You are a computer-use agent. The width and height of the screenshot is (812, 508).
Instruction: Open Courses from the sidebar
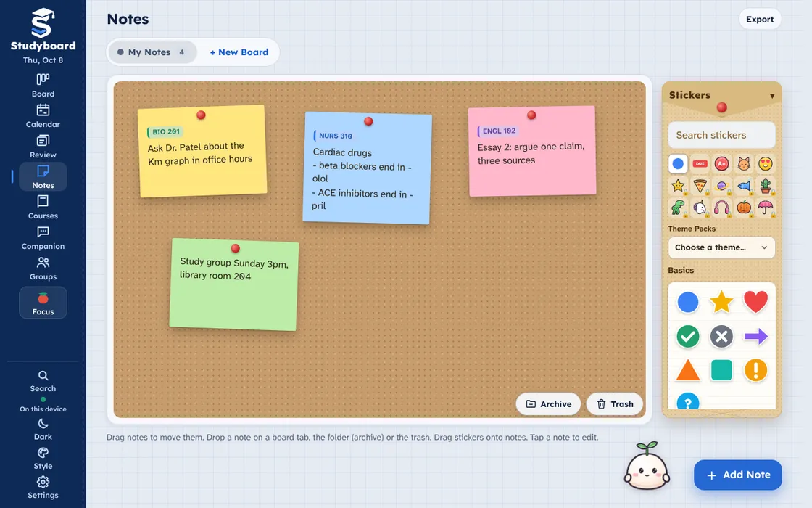click(x=43, y=208)
